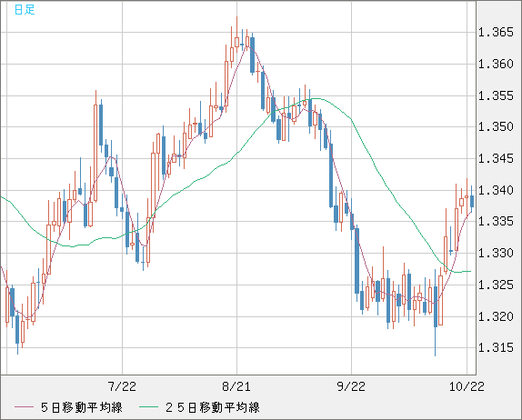Click the green 25-day average legend line sample

click(148, 407)
